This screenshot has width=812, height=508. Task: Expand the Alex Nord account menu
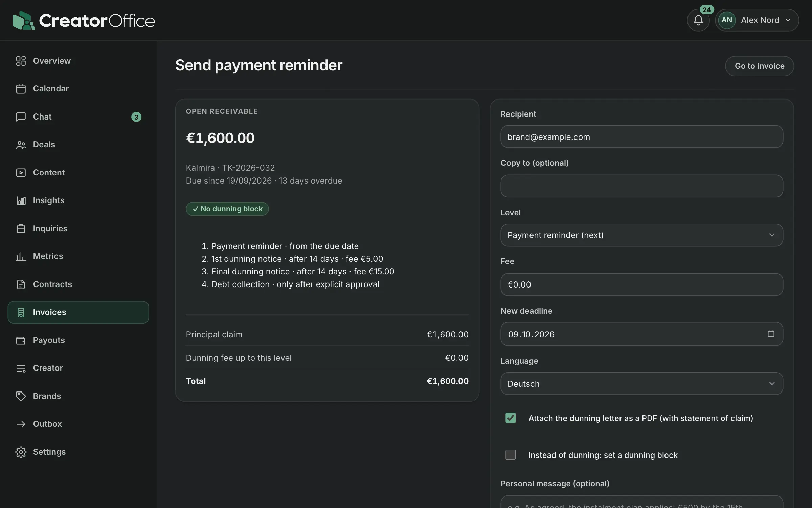(x=757, y=20)
